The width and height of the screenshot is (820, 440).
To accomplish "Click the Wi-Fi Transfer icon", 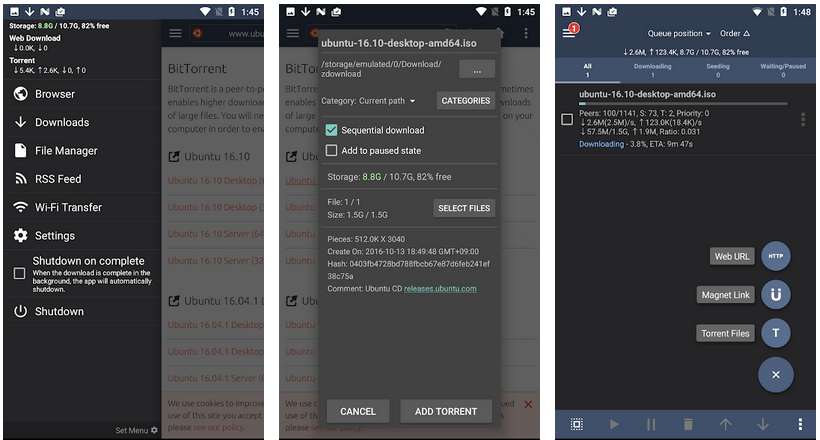I will coord(20,207).
